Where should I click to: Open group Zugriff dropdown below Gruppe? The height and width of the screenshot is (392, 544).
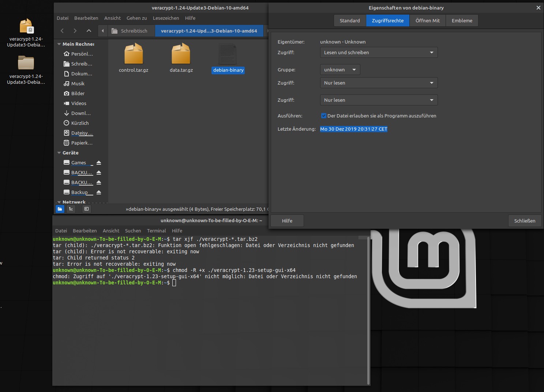tap(379, 83)
